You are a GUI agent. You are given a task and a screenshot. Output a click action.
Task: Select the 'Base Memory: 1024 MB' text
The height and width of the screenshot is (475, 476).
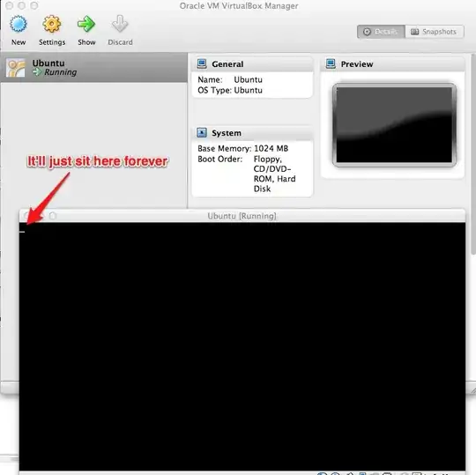[x=243, y=148]
